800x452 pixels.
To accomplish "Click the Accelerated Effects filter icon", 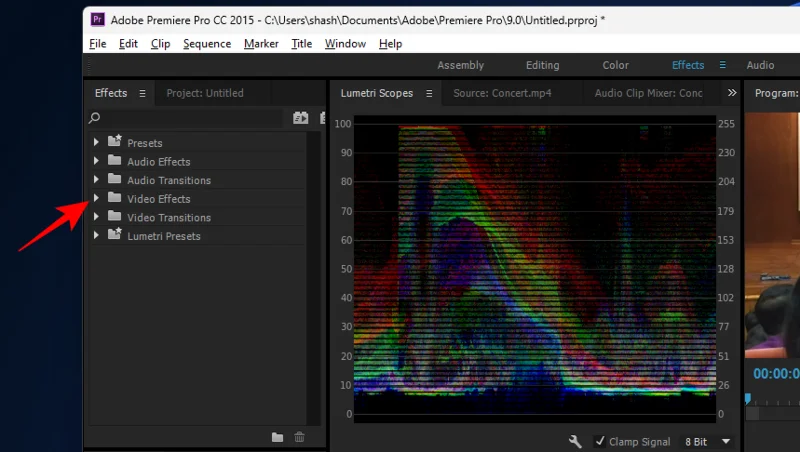I will [300, 118].
